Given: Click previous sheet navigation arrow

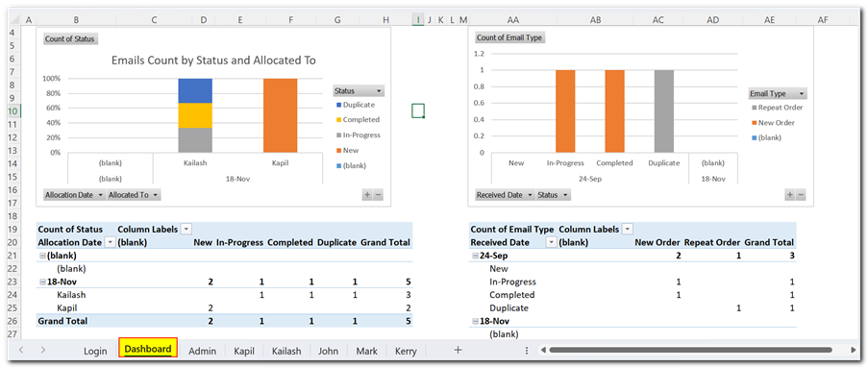Looking at the screenshot, I should (x=21, y=350).
